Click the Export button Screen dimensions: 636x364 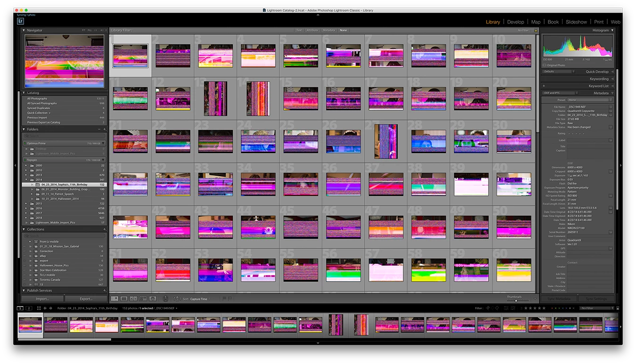86,299
